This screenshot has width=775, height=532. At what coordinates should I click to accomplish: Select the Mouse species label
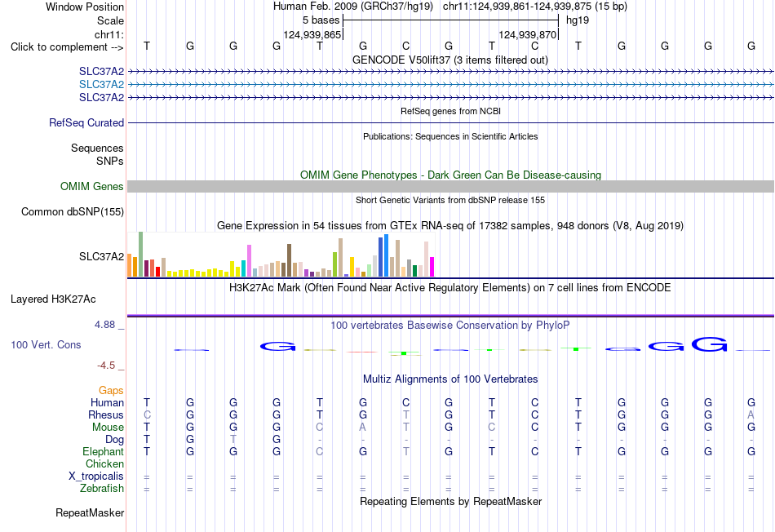(x=108, y=428)
